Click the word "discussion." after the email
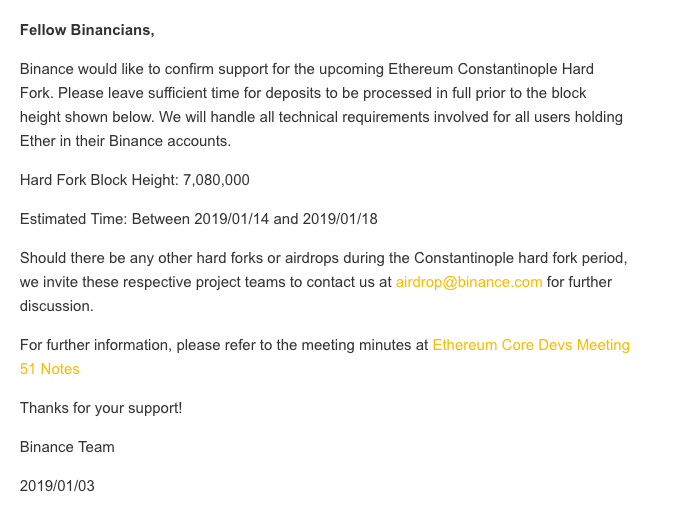The height and width of the screenshot is (513, 683). click(57, 306)
